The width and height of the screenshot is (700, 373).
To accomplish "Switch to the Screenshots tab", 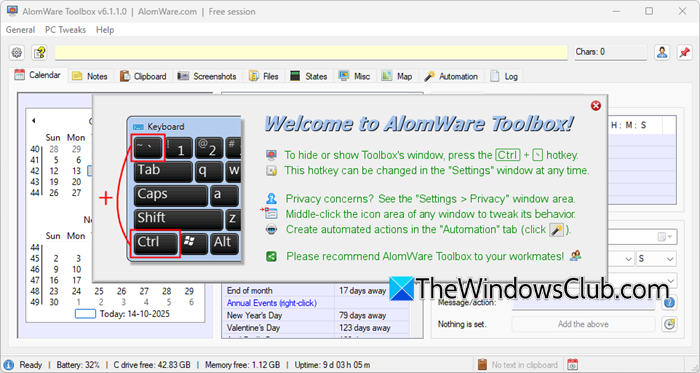I will 207,76.
